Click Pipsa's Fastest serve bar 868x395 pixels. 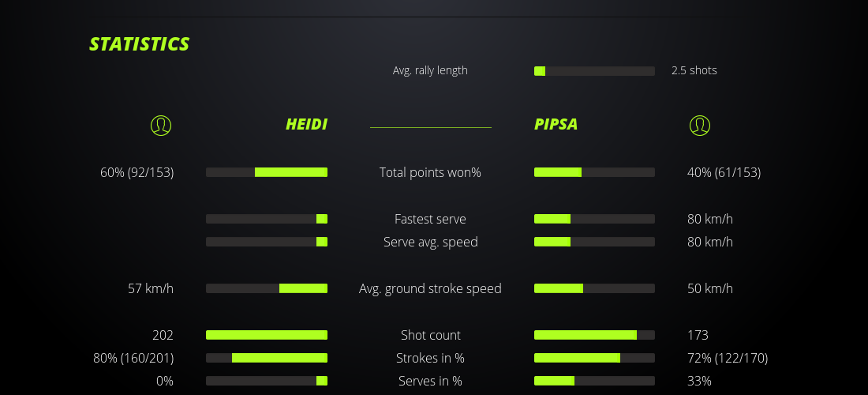(594, 219)
